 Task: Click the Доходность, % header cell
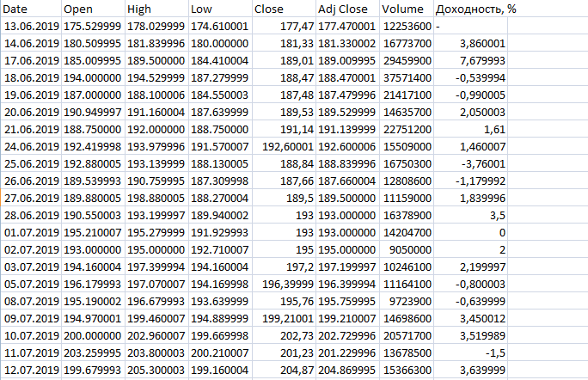pos(475,9)
